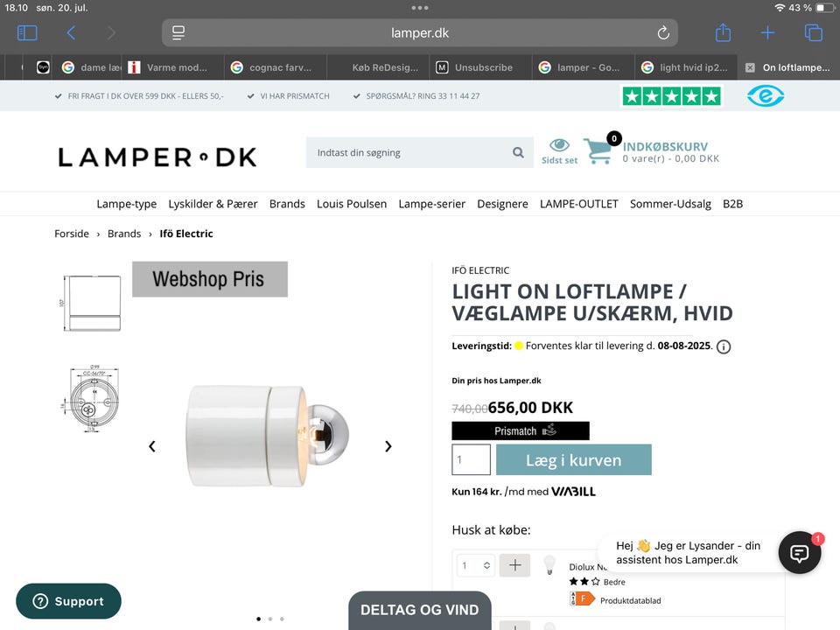
Task: Show next product image with right arrow
Action: 388,446
